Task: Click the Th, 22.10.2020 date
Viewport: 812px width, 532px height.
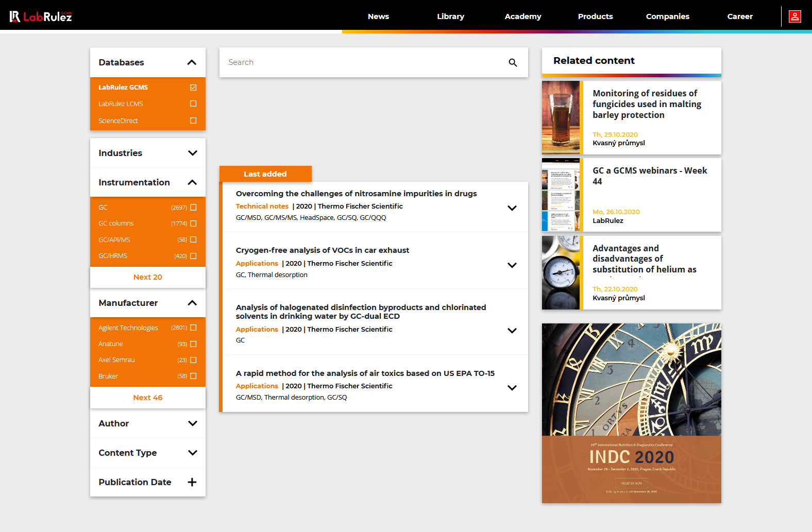Action: 615,289
